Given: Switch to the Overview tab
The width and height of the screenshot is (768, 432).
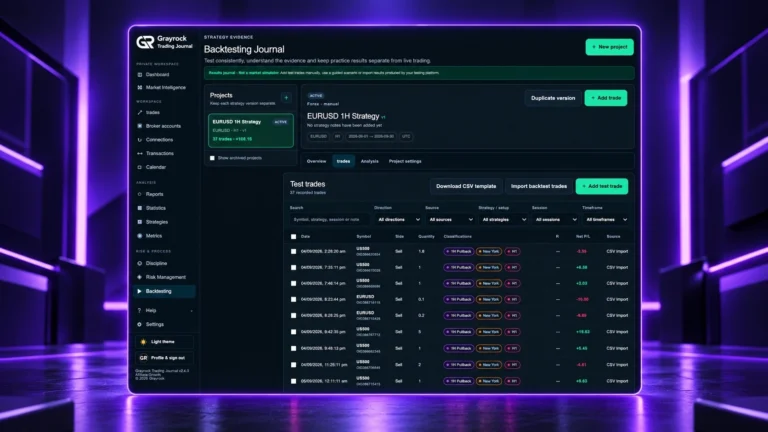Looking at the screenshot, I should [316, 161].
